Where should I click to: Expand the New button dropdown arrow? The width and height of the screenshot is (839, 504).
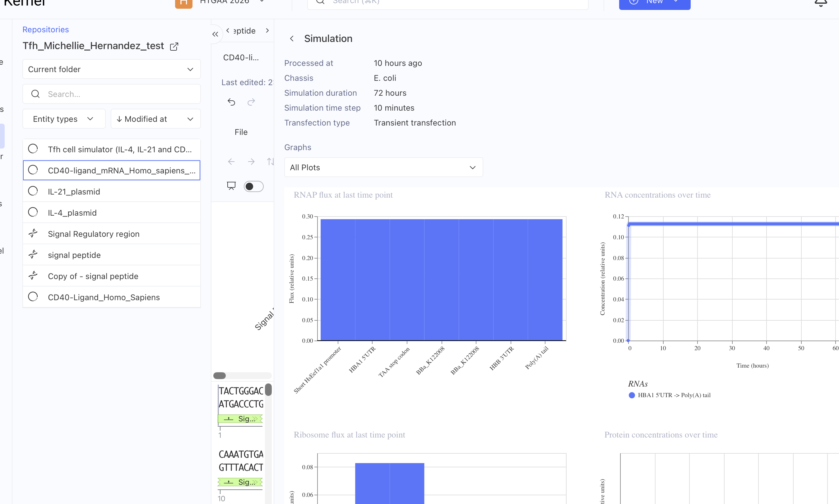[x=675, y=2]
